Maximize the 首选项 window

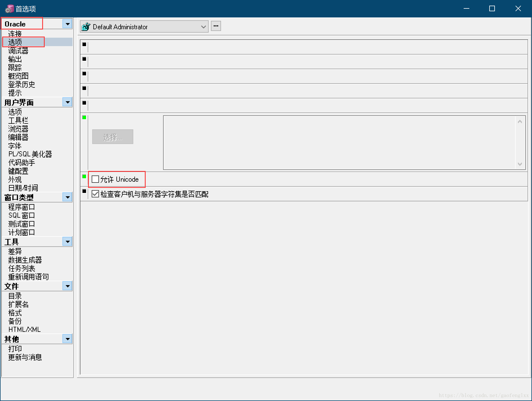pos(492,9)
